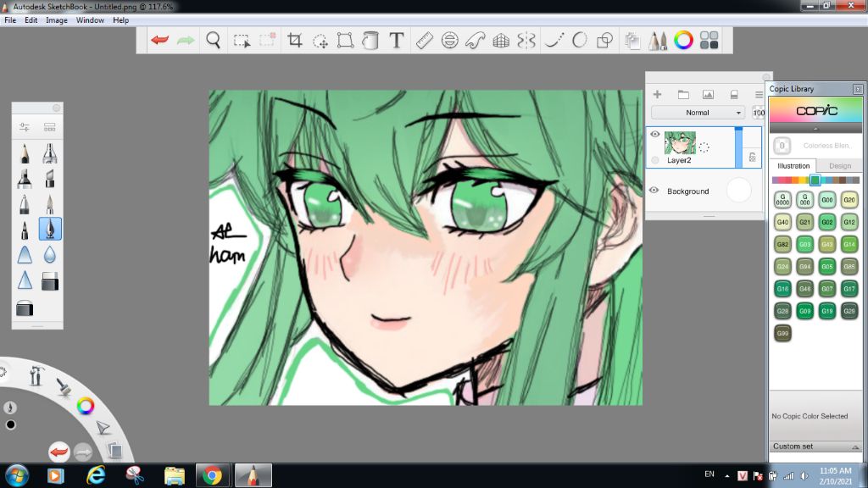Select the Hard Eraser brush
The image size is (868, 488).
click(49, 281)
